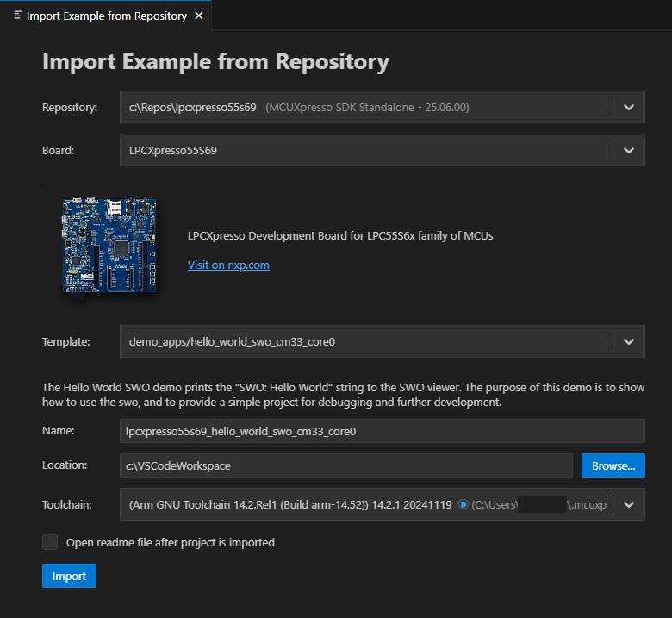
Task: Close the Import Example from Repository tab
Action: pos(199,16)
